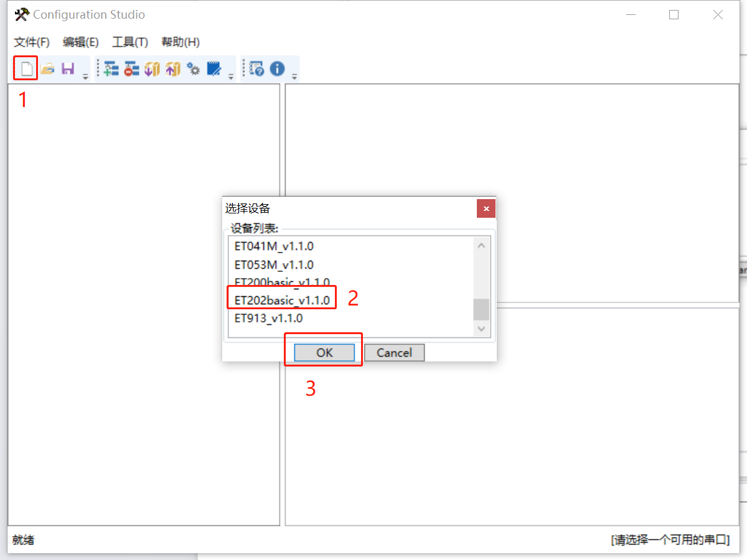Viewport: 747px width, 560px height.
Task: Click the 就绪 status bar text
Action: [x=23, y=539]
